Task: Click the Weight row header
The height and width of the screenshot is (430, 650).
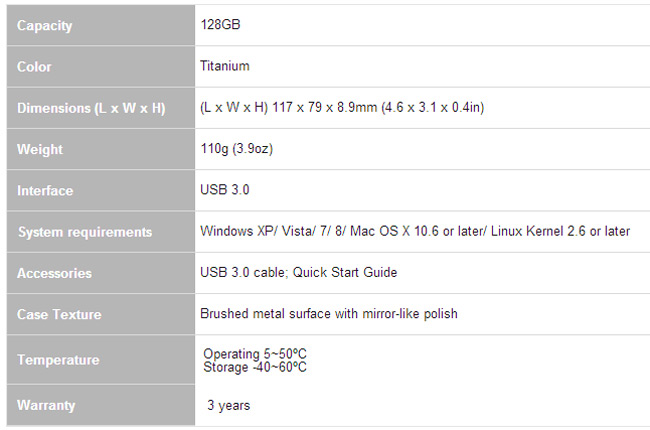Action: coord(40,149)
